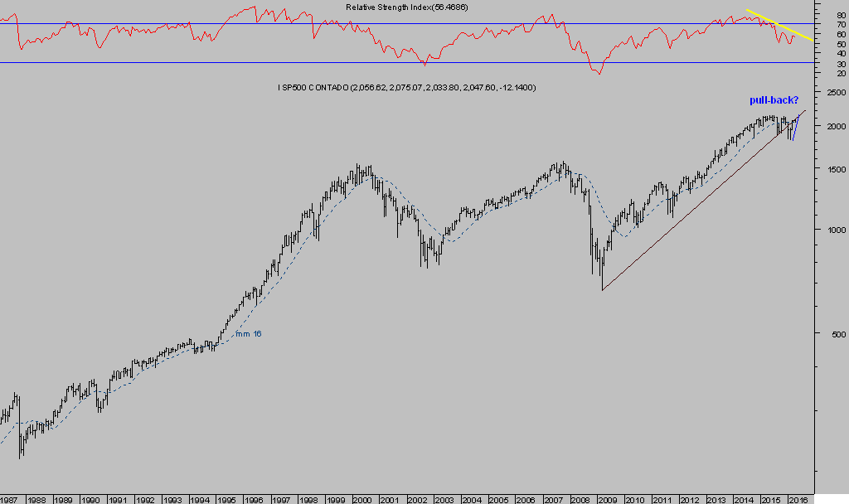The height and width of the screenshot is (504, 849).
Task: Click the 80 level on RSI scale
Action: pos(841,14)
